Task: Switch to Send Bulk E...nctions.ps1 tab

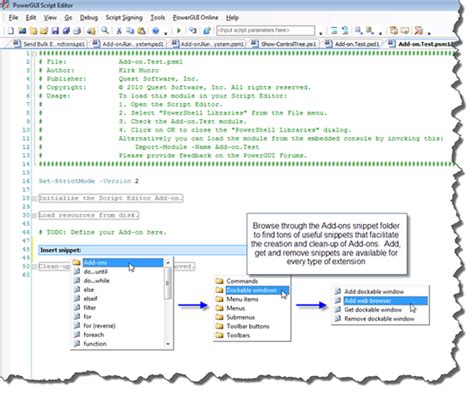Action: coord(49,44)
